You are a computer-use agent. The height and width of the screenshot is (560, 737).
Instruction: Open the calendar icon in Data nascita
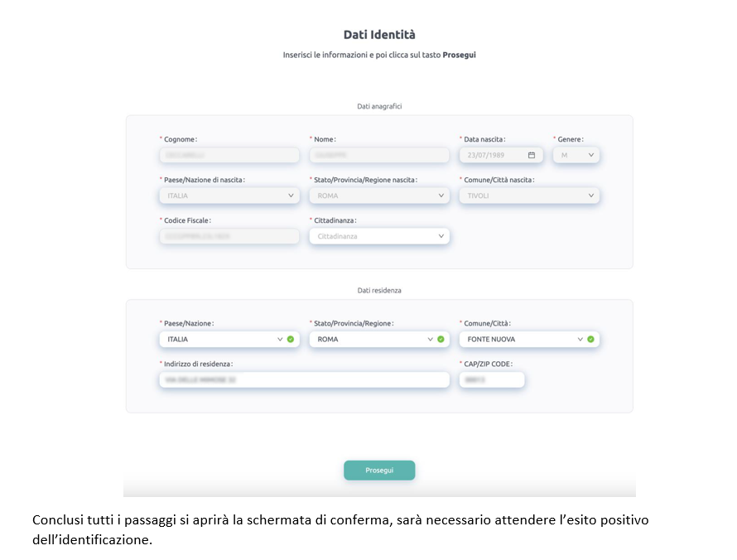pyautogui.click(x=531, y=155)
